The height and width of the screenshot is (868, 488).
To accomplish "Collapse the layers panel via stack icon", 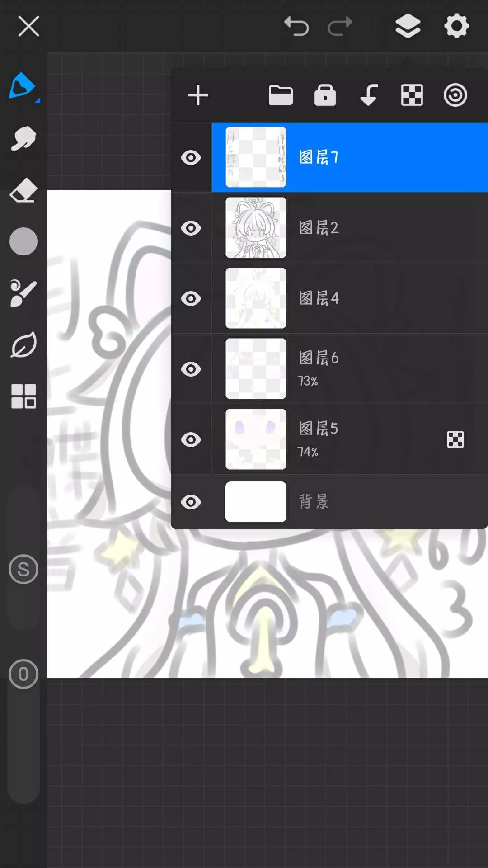I will tap(408, 26).
